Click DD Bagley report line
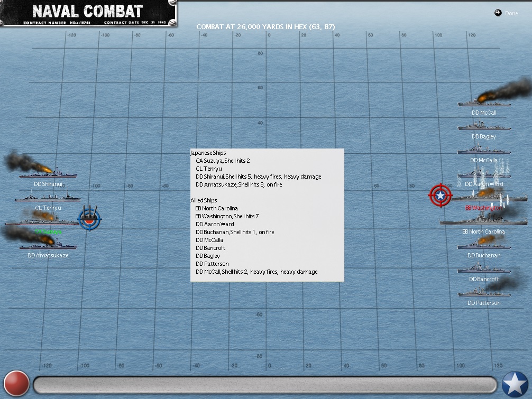Image resolution: width=532 pixels, height=399 pixels. [208, 256]
